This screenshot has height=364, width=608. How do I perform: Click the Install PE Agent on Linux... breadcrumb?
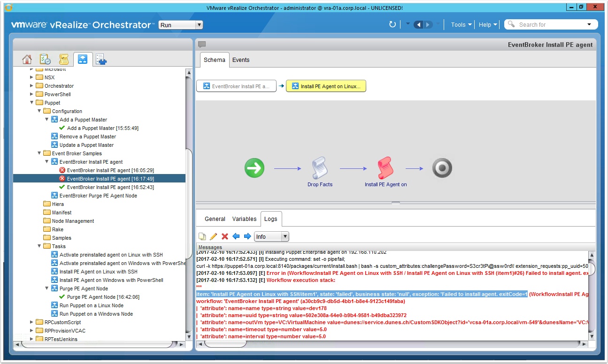click(326, 86)
